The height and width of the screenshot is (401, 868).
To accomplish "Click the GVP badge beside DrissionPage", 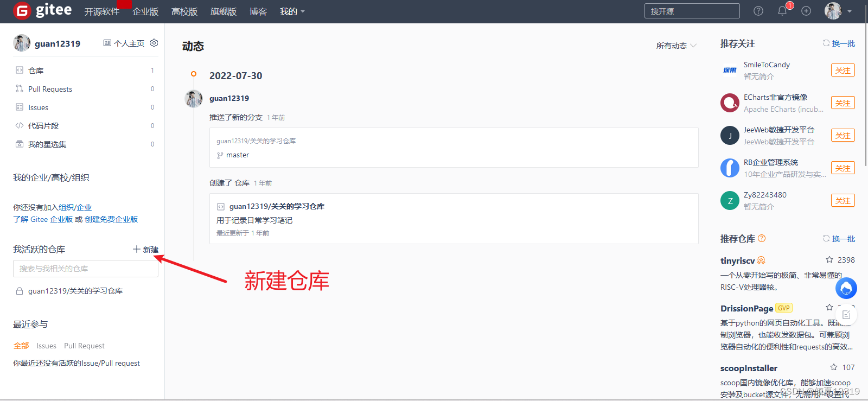I will (x=784, y=308).
